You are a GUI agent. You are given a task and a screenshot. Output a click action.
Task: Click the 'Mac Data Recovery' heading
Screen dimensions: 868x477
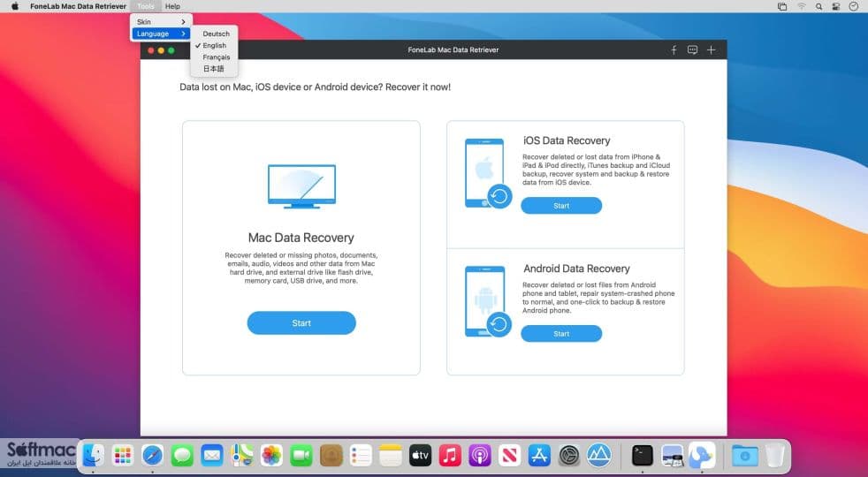tap(301, 238)
